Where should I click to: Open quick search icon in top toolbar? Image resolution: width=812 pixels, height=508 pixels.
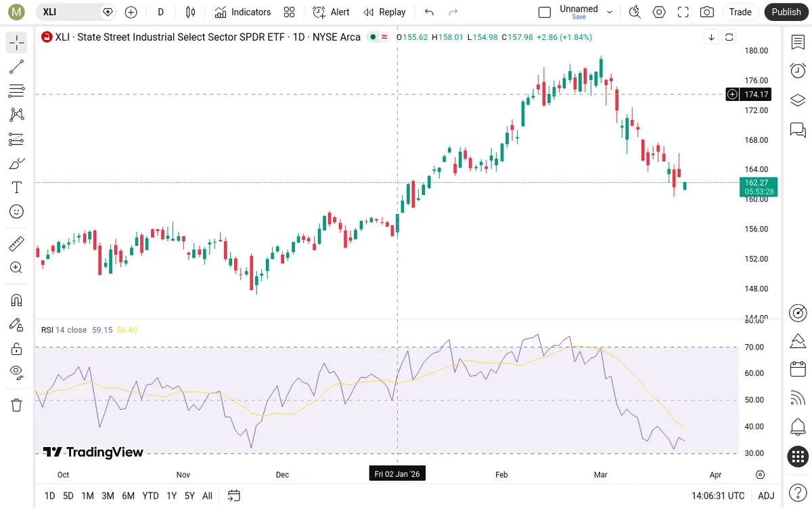click(635, 12)
